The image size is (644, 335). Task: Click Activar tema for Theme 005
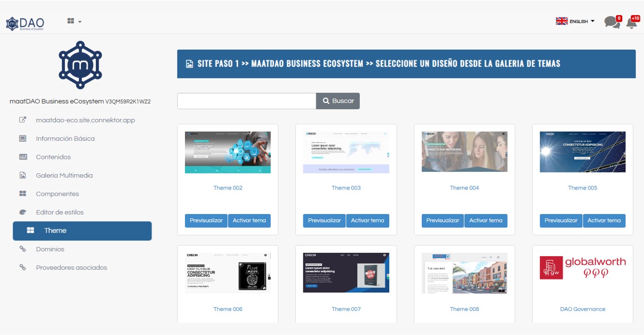click(604, 221)
